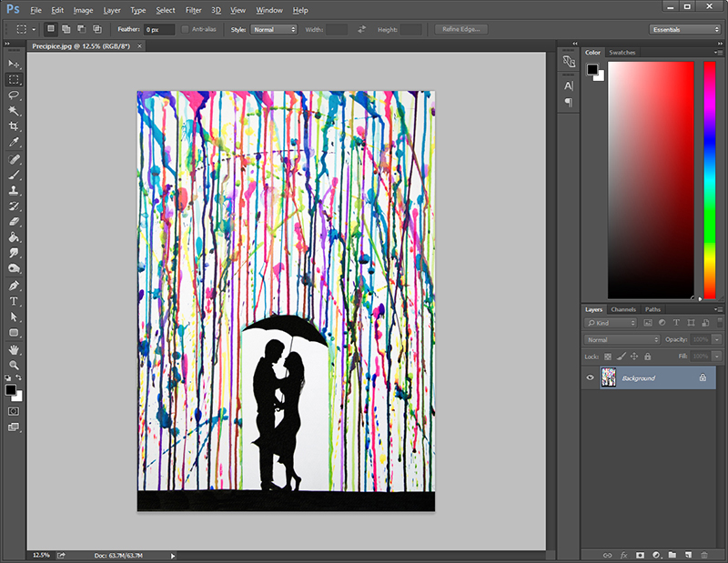Switch to the Swatches tab
The width and height of the screenshot is (728, 563).
[x=622, y=53]
